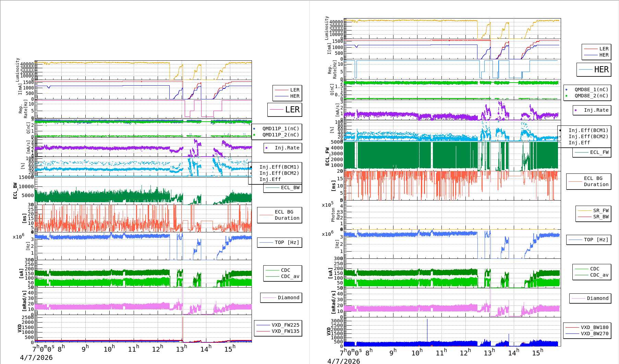Click the VXD_FW135 red legend line
The height and width of the screenshot is (364, 619).
coord(263,331)
